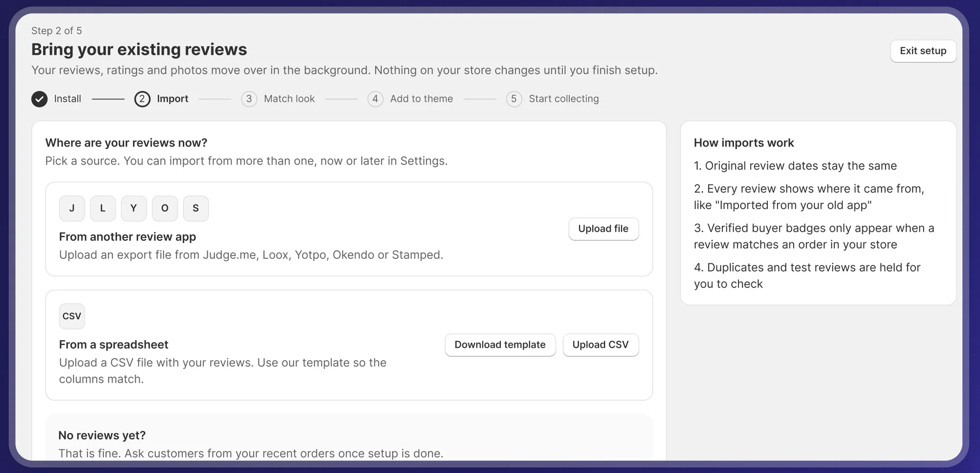
Task: Click 'Every review shows where it came from'
Action: 809,197
